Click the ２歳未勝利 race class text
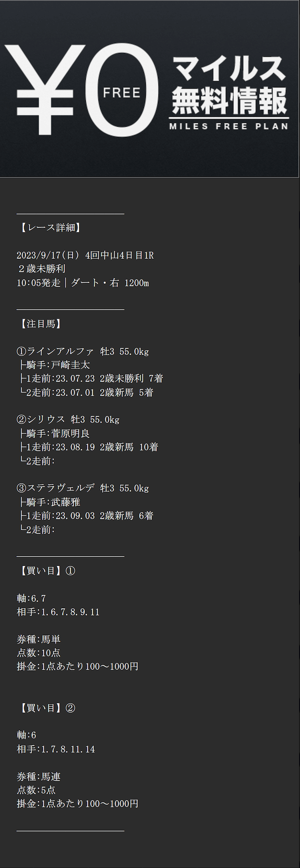The width and height of the screenshot is (300, 868). (41, 269)
